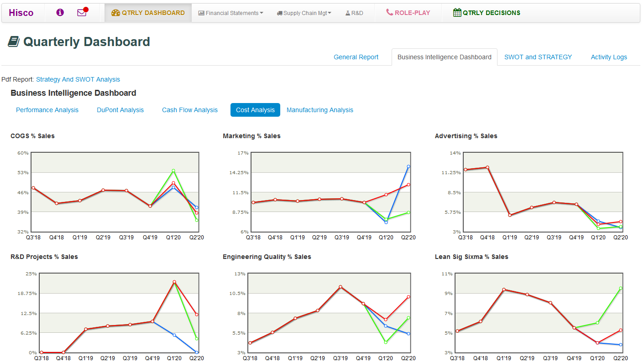The image size is (644, 362).
Task: Click the dashboard gauge icon beside QTRLY DASHBOARD
Action: click(x=115, y=13)
